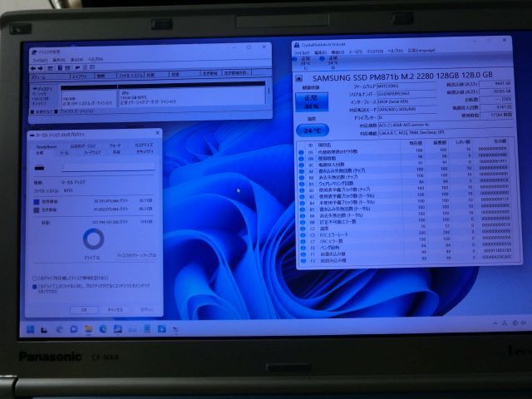Image resolution: width=532 pixels, height=399 pixels.
Task: Click drive usage donut chart
Action: pyautogui.click(x=93, y=239)
